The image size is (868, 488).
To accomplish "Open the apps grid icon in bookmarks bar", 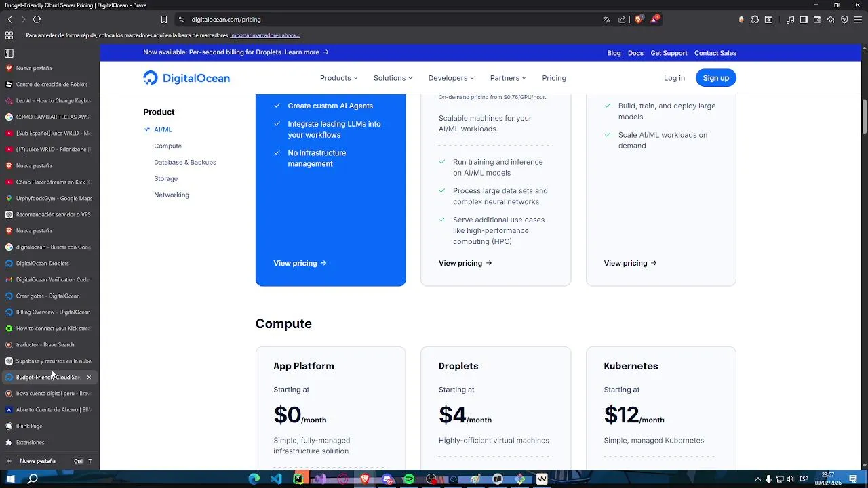I will click(9, 35).
